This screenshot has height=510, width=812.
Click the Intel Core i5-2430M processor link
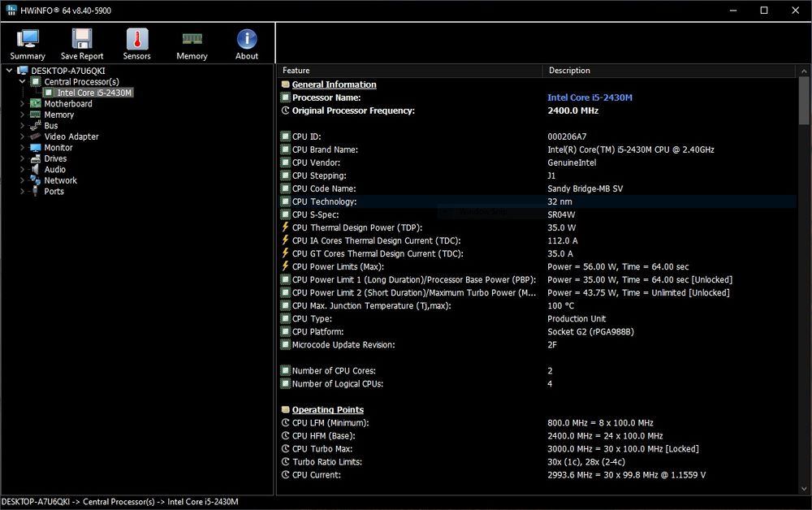click(590, 97)
